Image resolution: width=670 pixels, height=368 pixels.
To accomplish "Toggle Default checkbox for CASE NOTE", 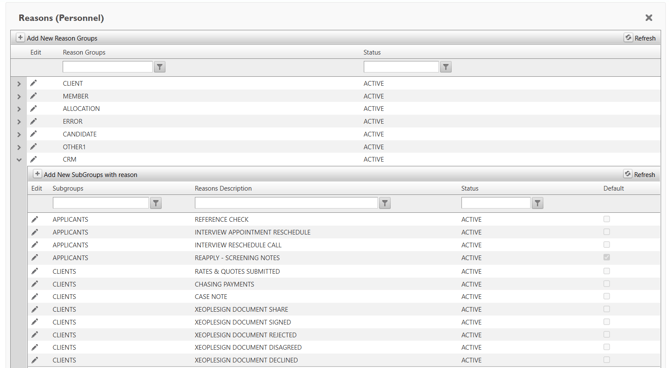I will tap(606, 296).
